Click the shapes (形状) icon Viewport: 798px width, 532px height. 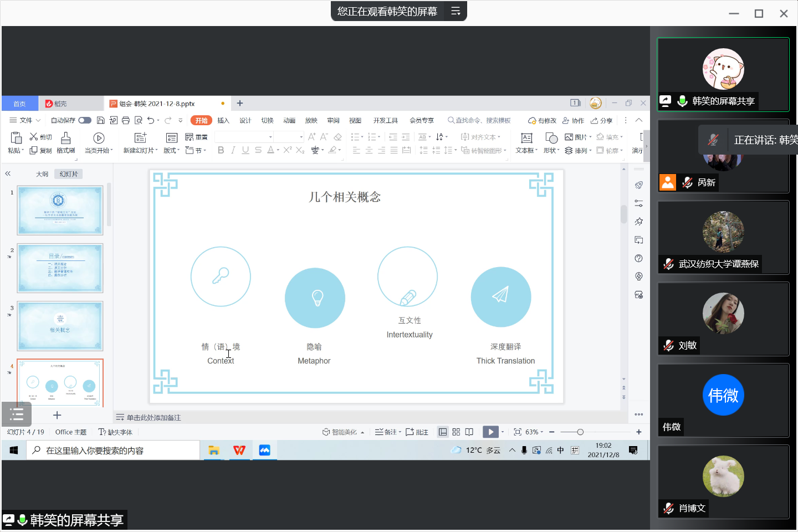coord(551,138)
